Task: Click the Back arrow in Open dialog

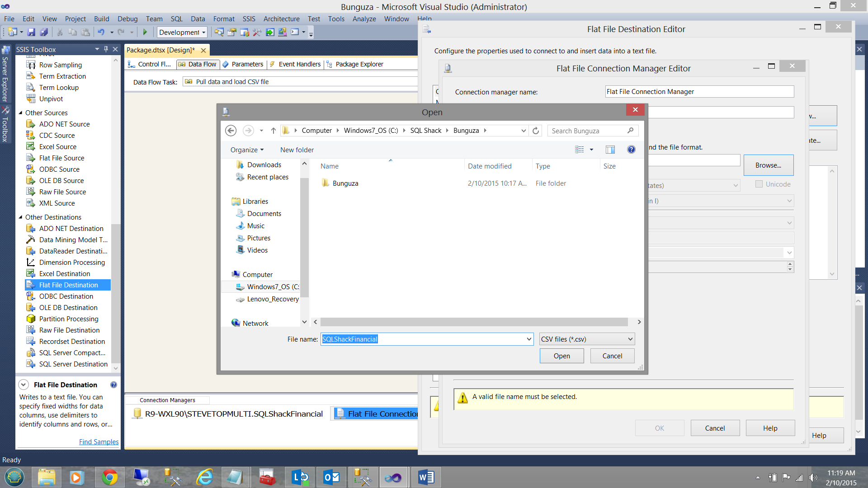Action: click(x=231, y=131)
